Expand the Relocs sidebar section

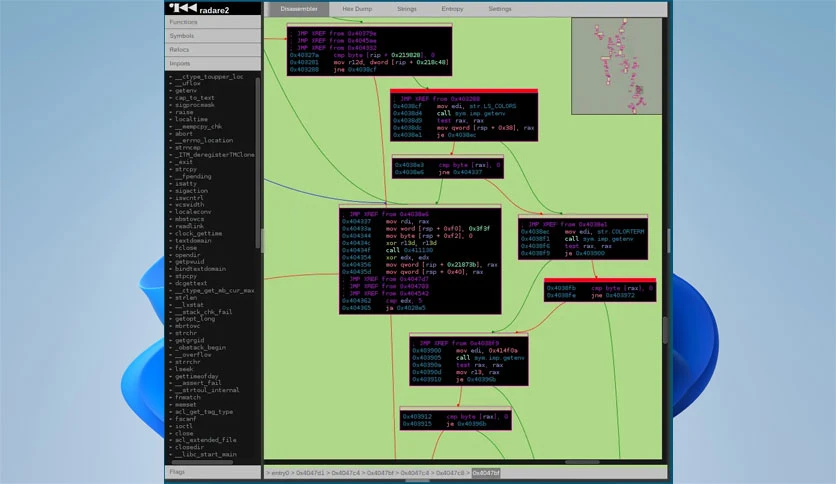pos(213,50)
